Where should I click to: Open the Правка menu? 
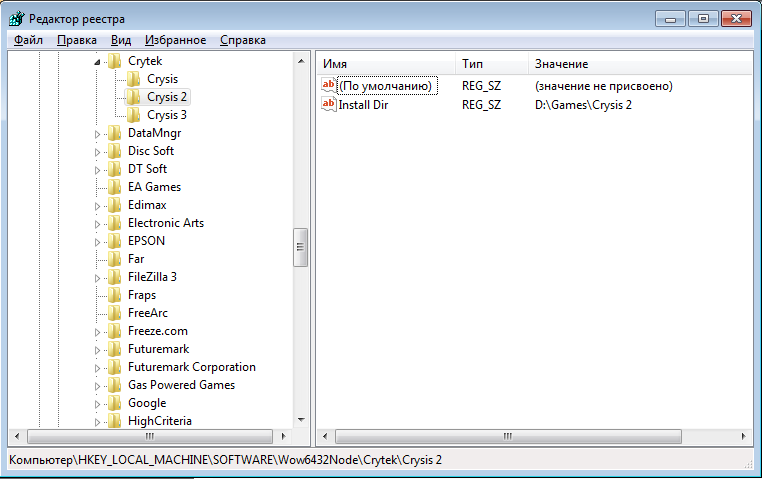[x=77, y=40]
